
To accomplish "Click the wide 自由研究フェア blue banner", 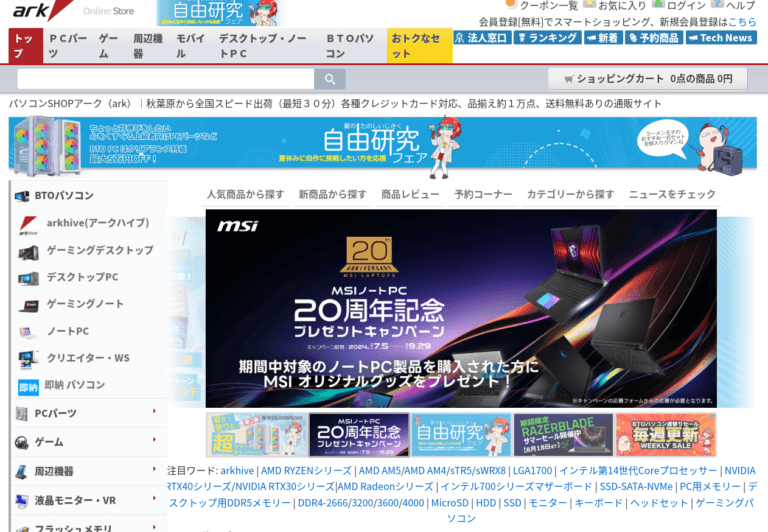I will [383, 145].
